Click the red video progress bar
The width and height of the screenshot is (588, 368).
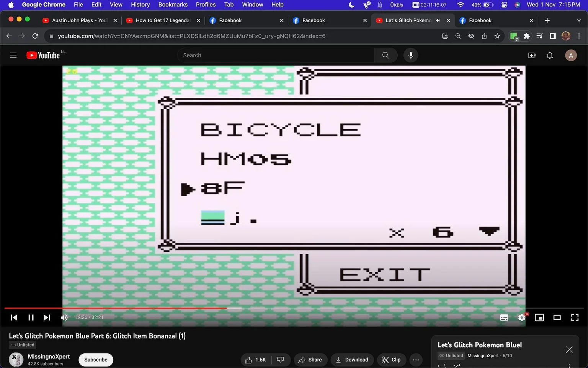(116, 308)
